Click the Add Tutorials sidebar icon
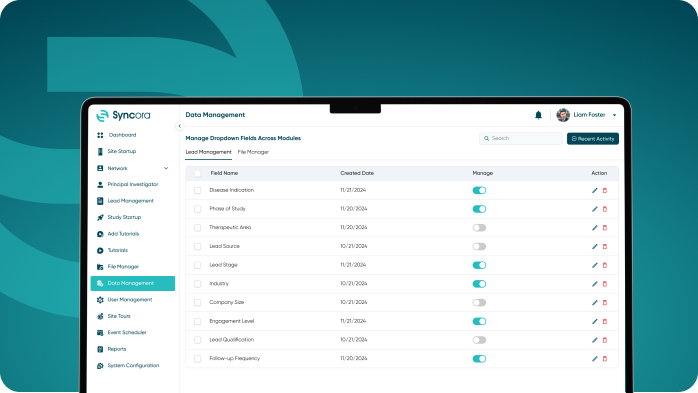The image size is (698, 393). [100, 234]
